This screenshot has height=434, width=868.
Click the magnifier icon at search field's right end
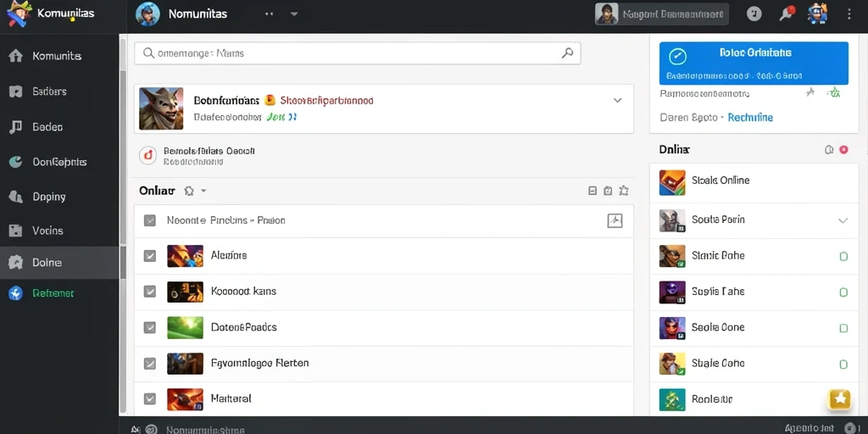pyautogui.click(x=567, y=53)
